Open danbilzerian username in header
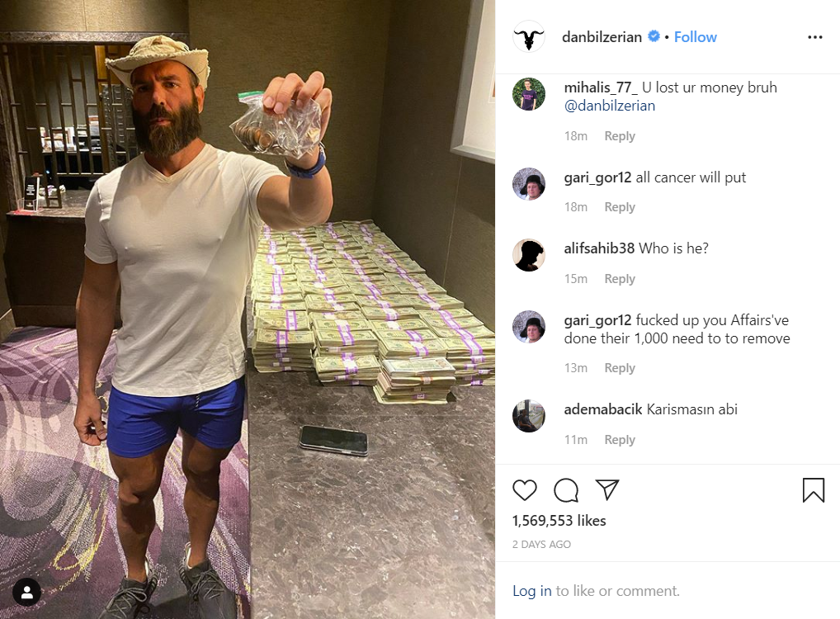 [x=602, y=37]
